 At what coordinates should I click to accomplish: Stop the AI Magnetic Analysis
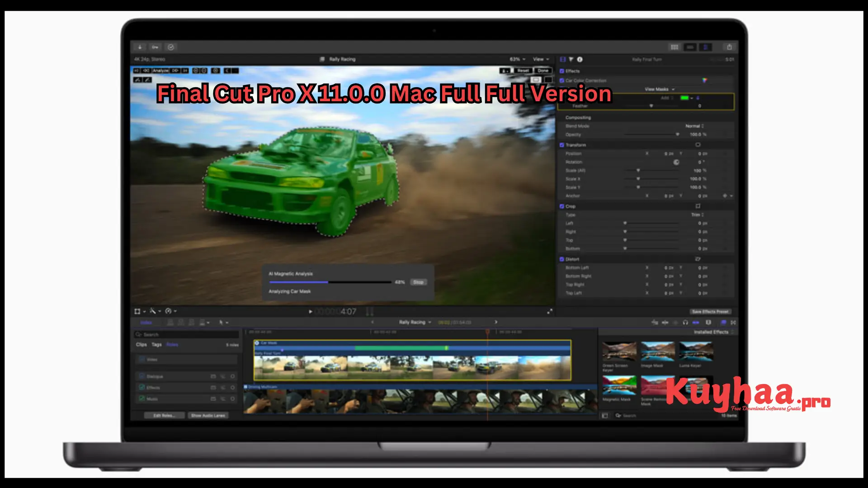(x=418, y=282)
